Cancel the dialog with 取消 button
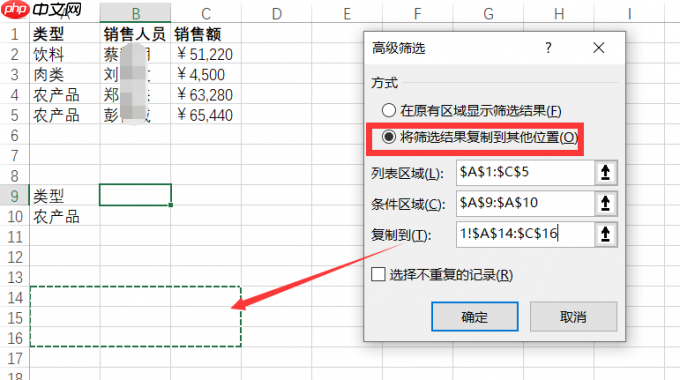Screen dimensions: 680x380 tap(573, 317)
